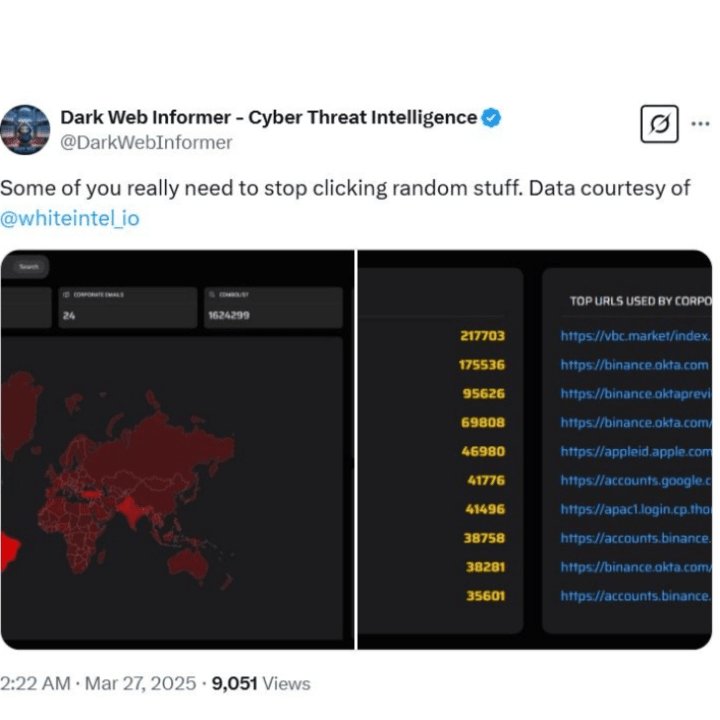Viewport: 720px width, 720px height.
Task: Click the tweet timestamp 2:22 AM
Action: tap(36, 684)
